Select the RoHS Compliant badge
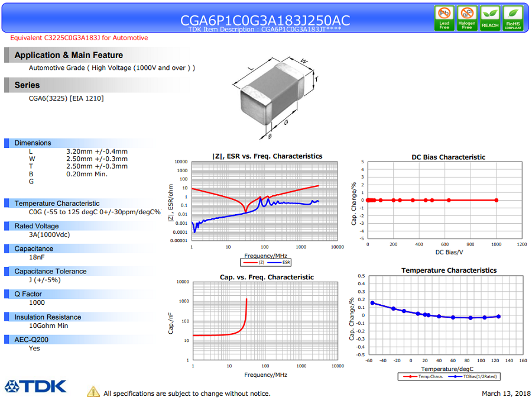The image size is (532, 400). coord(512,18)
